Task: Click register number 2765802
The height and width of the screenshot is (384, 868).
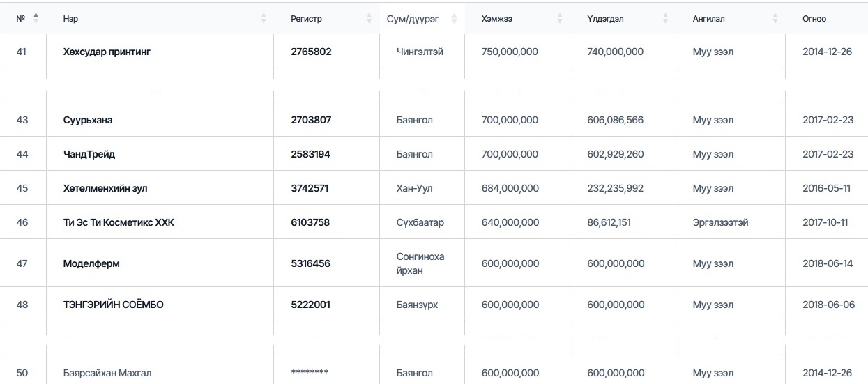Action: tap(311, 52)
